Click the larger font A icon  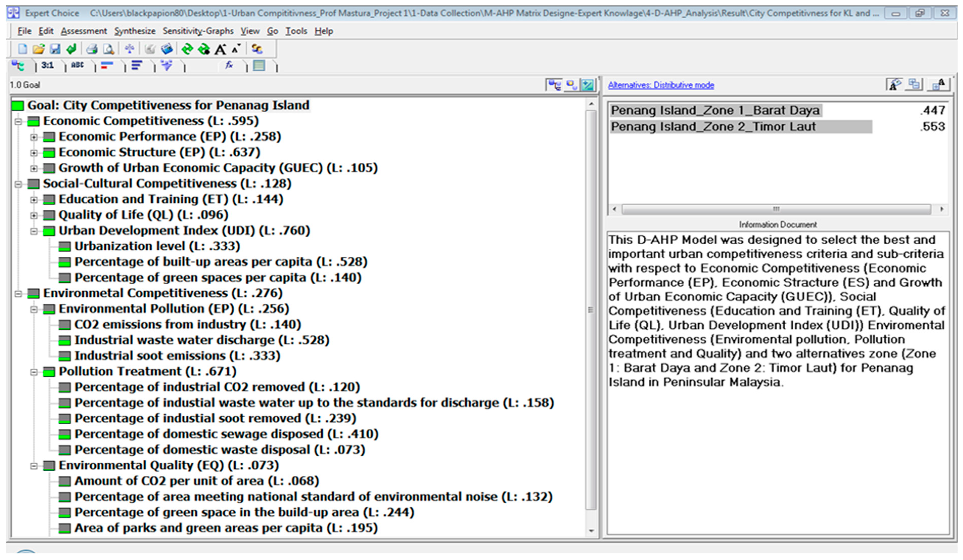(x=220, y=49)
